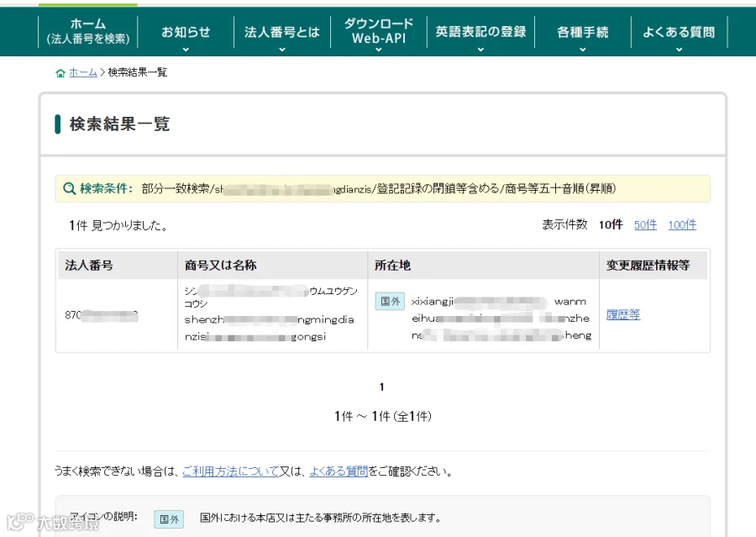Viewport: 756px width, 537px height.
Task: Expand the chevron under 法人番号とは
Action: click(282, 50)
